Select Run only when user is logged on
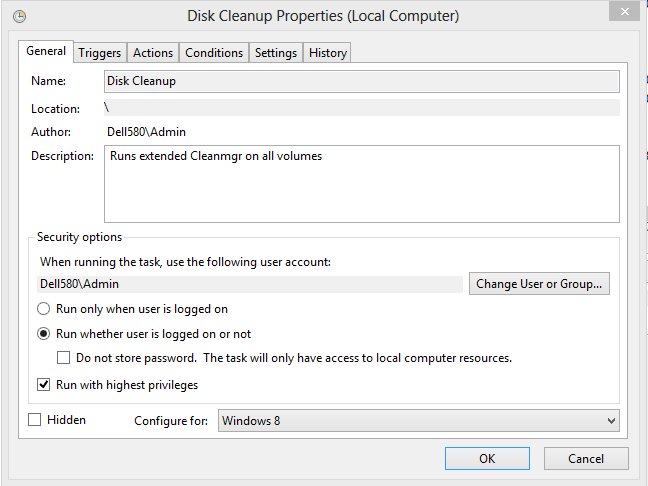This screenshot has height=486, width=648. click(44, 310)
